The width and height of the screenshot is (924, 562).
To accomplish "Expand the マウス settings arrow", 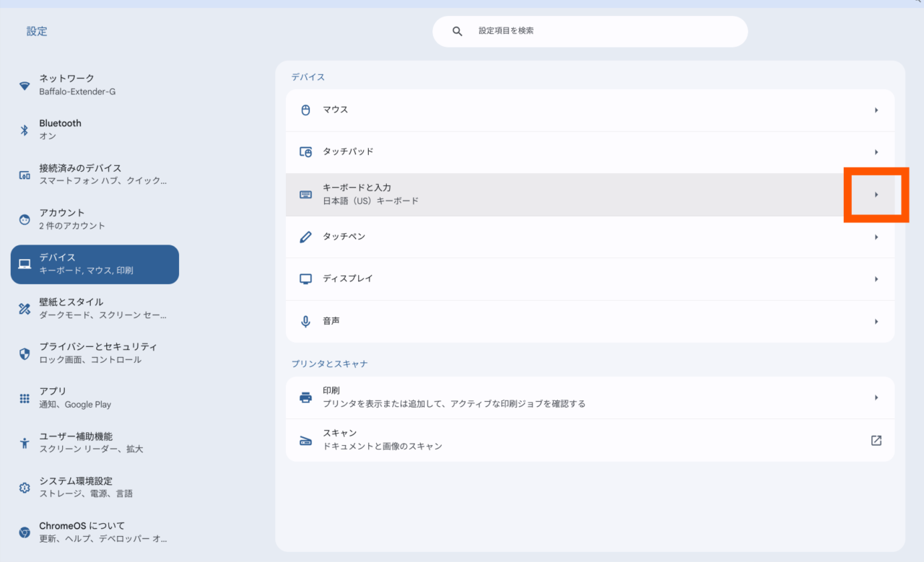I will 876,110.
